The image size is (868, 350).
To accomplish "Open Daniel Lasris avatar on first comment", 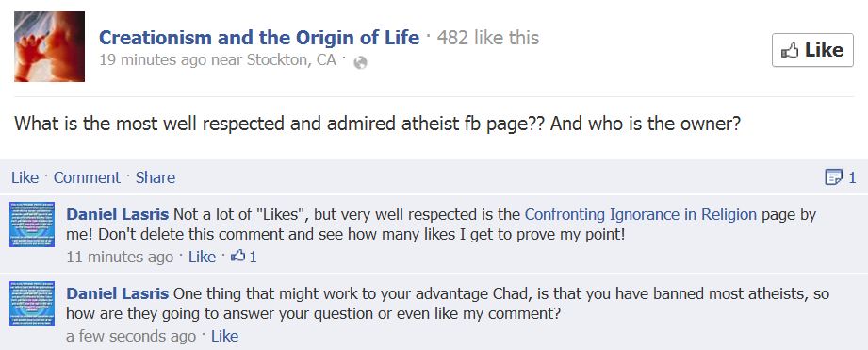I will click(32, 225).
